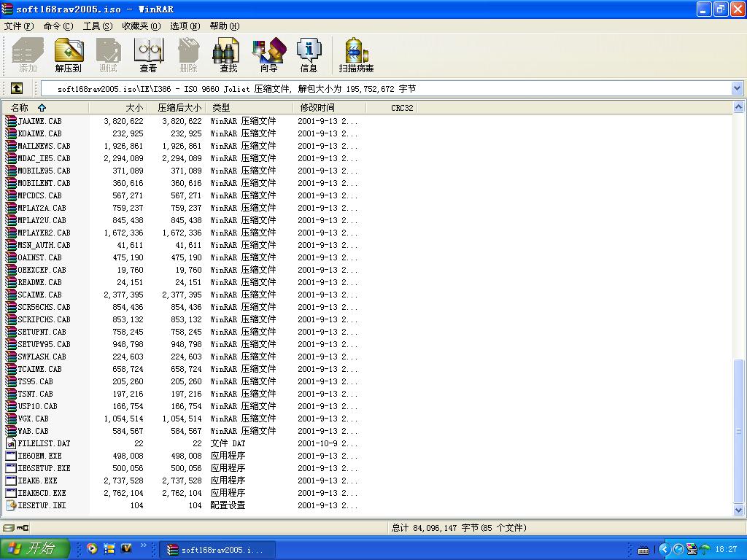
Task: Click the IE6OEM.EXE application icon
Action: (10, 456)
